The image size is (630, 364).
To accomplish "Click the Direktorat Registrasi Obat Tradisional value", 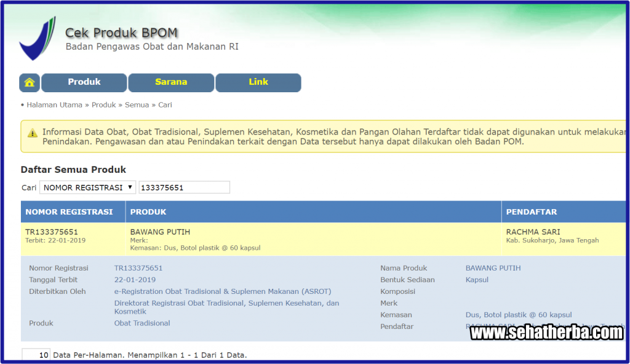I will pyautogui.click(x=226, y=307).
